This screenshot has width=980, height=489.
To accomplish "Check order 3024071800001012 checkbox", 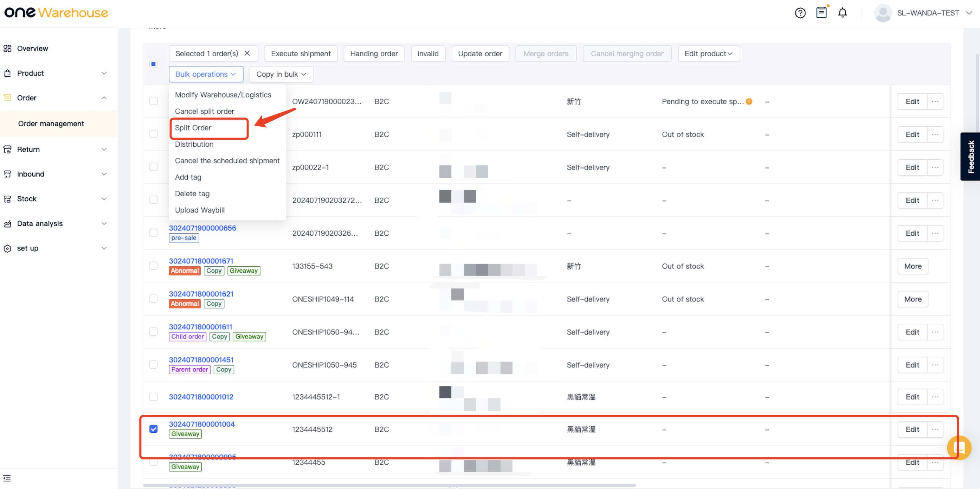I will click(x=153, y=397).
